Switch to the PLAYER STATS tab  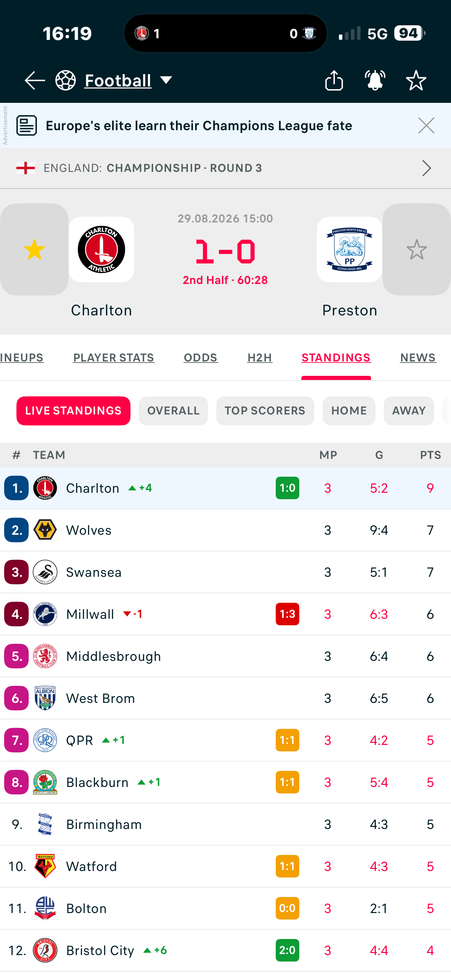114,358
